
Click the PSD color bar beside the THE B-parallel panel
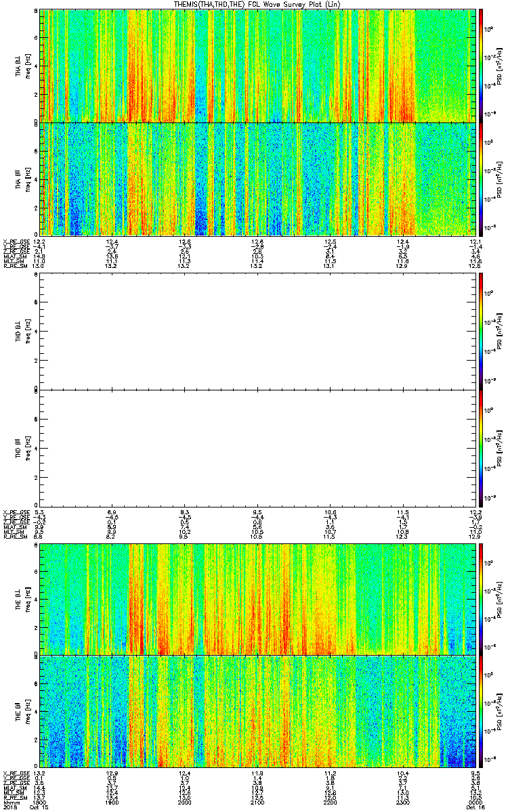[x=482, y=711]
